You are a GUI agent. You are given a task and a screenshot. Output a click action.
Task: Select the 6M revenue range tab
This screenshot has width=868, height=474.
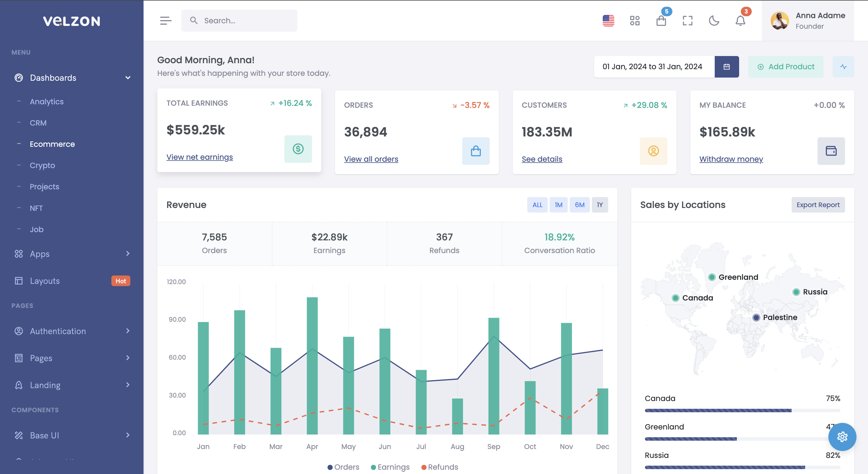coord(579,205)
